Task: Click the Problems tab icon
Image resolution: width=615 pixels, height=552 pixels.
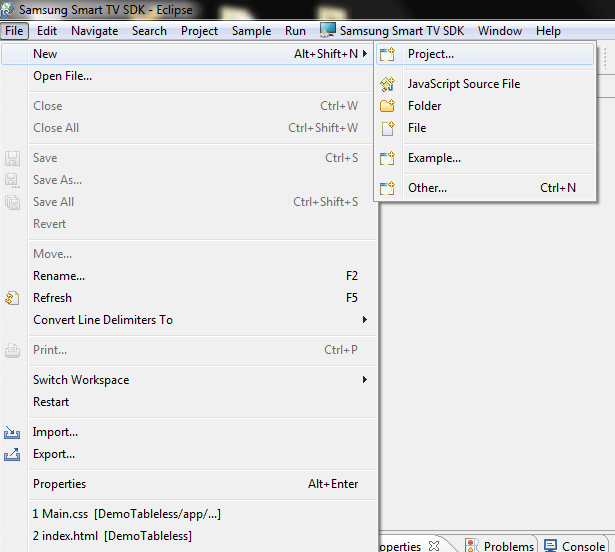Action: (472, 545)
